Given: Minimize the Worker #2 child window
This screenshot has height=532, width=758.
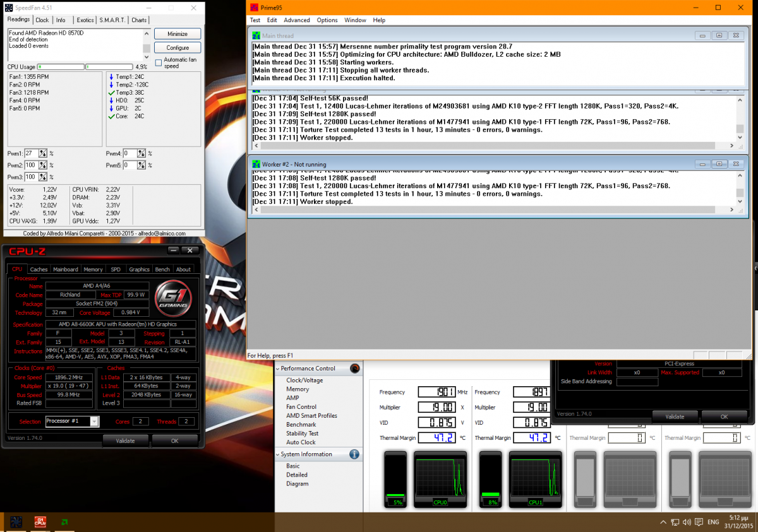Looking at the screenshot, I should click(703, 164).
